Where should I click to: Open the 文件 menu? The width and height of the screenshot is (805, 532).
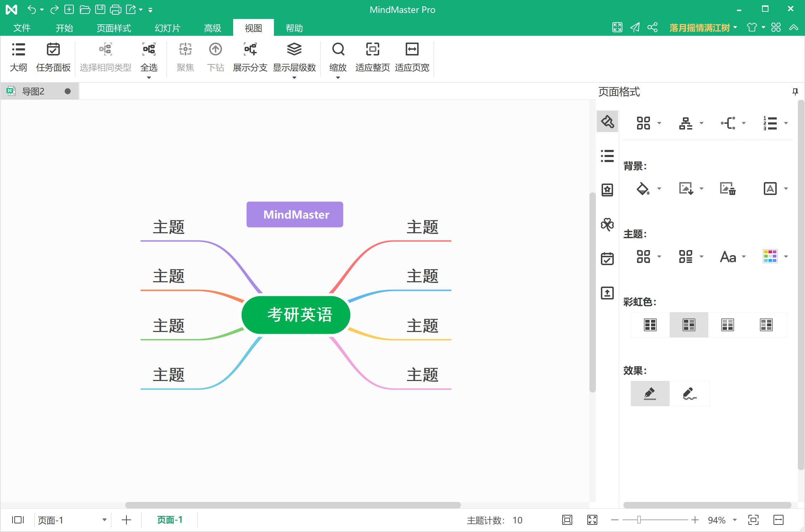(21, 28)
